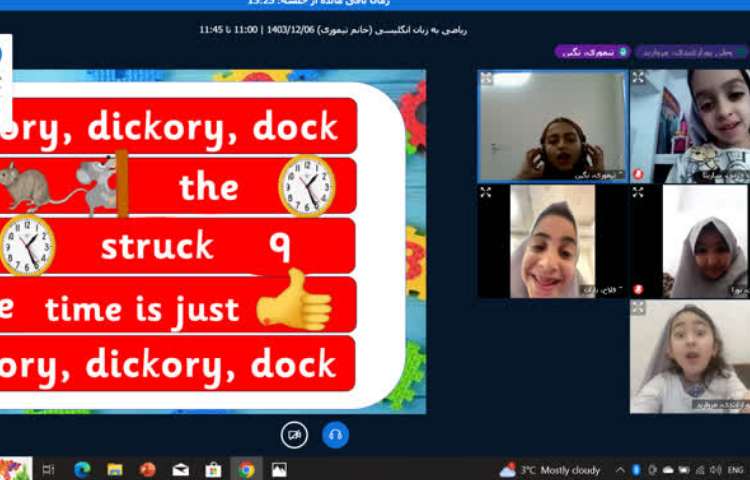This screenshot has width=750, height=480.
Task: Select the dark purple user chip at far right
Action: 692,52
